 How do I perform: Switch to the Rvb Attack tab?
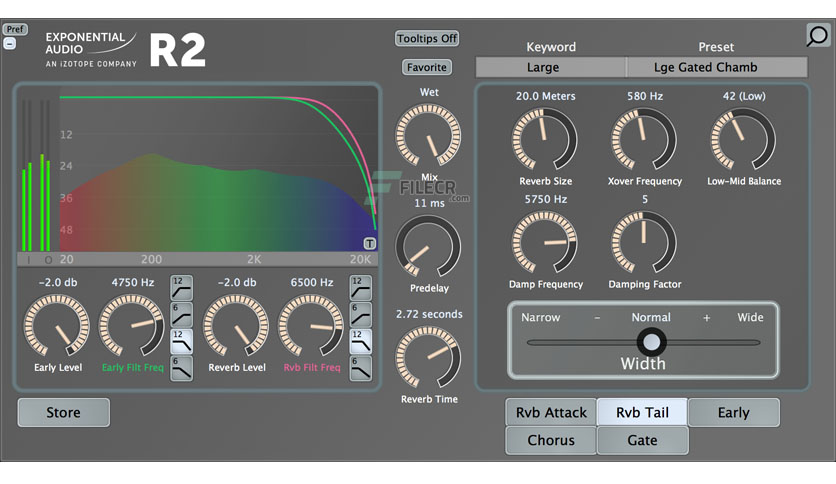click(551, 412)
